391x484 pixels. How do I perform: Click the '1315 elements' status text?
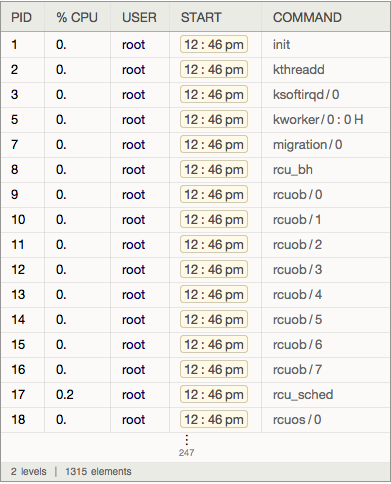[98, 472]
